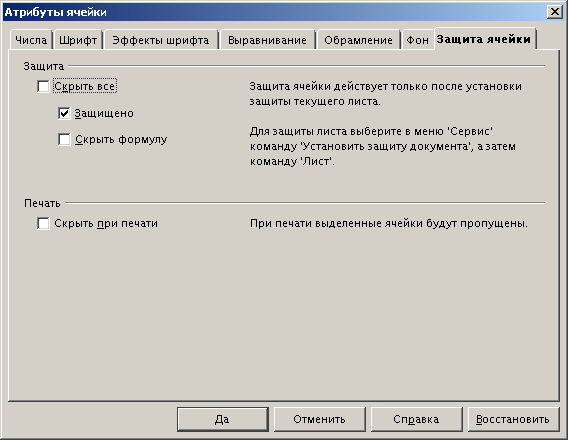Close the Атрибуты ячейки dialog
Image resolution: width=568 pixels, height=440 pixels.
tap(555, 12)
